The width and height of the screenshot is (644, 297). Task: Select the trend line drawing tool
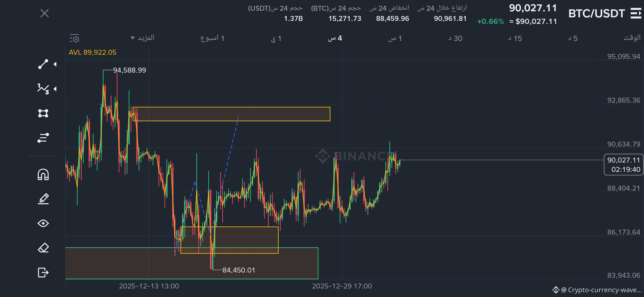(43, 64)
